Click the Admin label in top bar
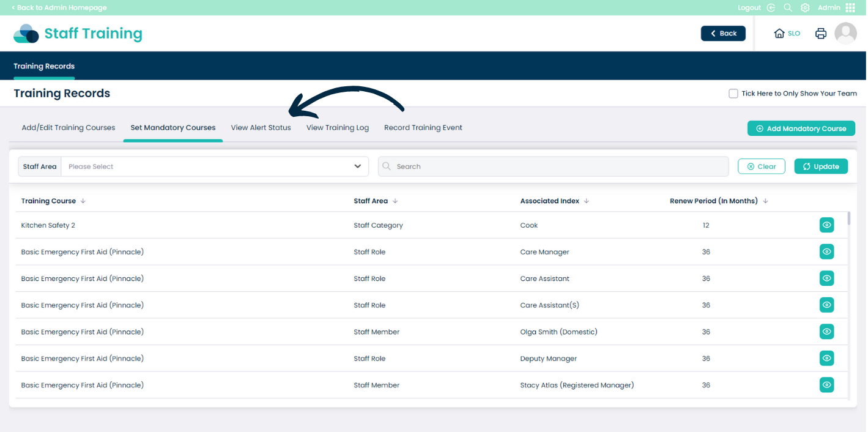Image resolution: width=868 pixels, height=432 pixels. coord(829,8)
